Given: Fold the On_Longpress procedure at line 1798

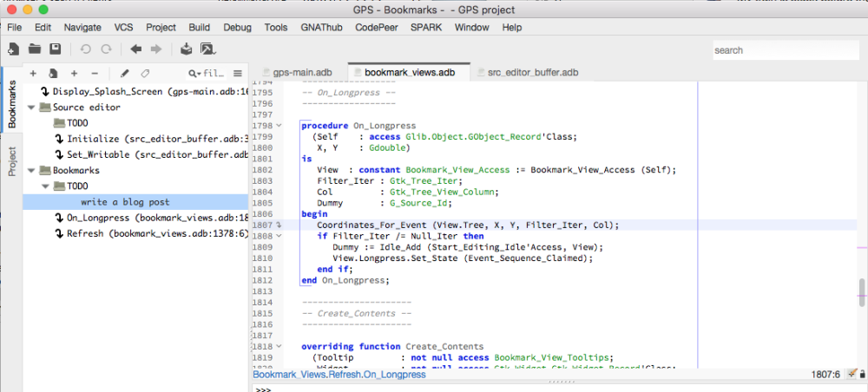Looking at the screenshot, I should click(279, 125).
